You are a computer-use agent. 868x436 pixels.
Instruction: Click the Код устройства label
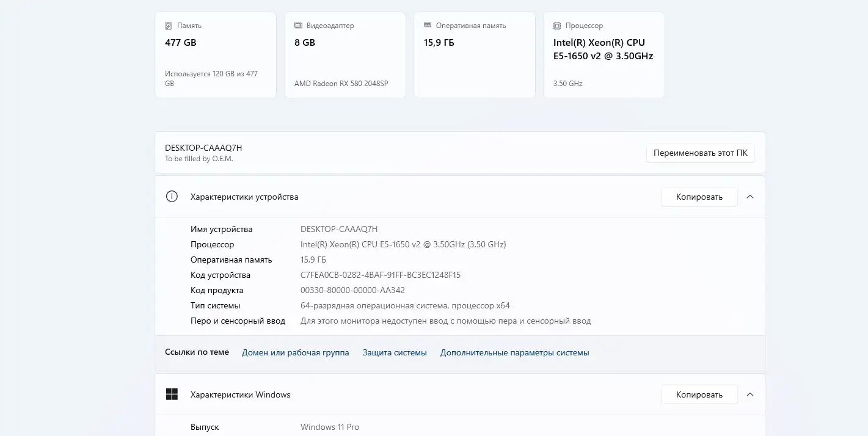tap(221, 275)
